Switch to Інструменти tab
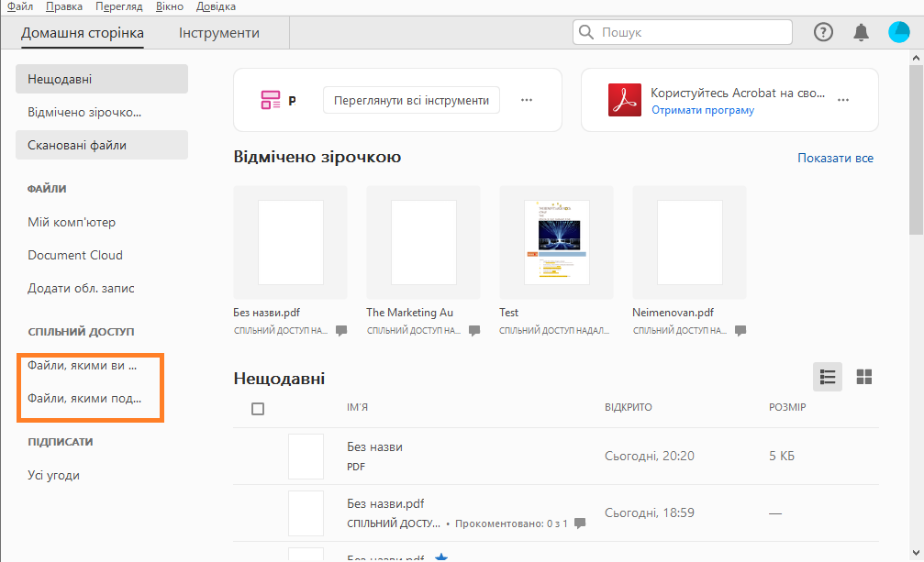The height and width of the screenshot is (562, 924). [x=219, y=33]
